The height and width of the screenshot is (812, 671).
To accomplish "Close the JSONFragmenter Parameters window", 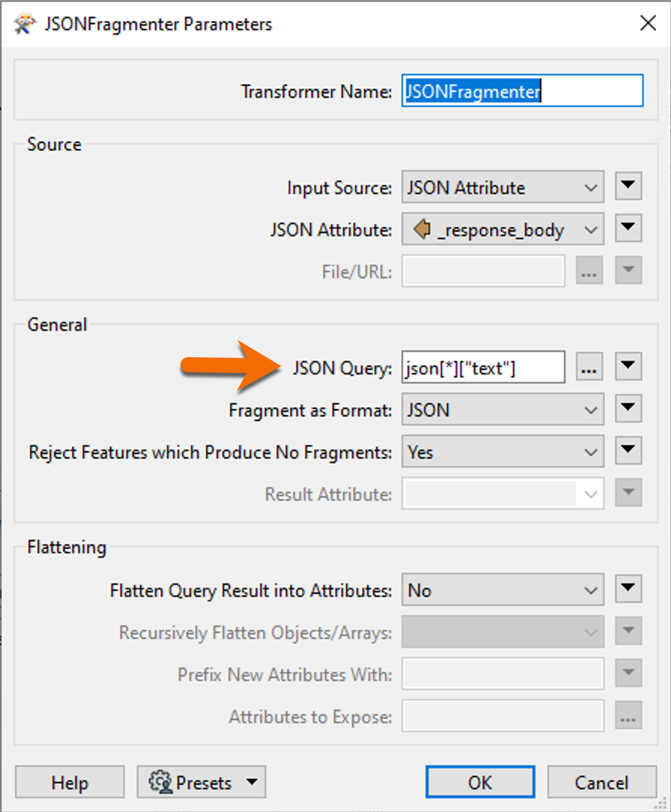I will pyautogui.click(x=648, y=23).
